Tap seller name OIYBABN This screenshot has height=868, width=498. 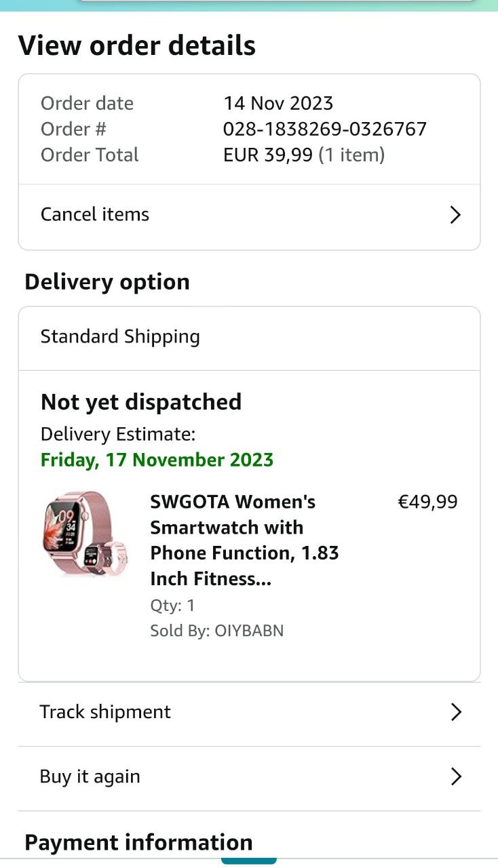tap(249, 631)
